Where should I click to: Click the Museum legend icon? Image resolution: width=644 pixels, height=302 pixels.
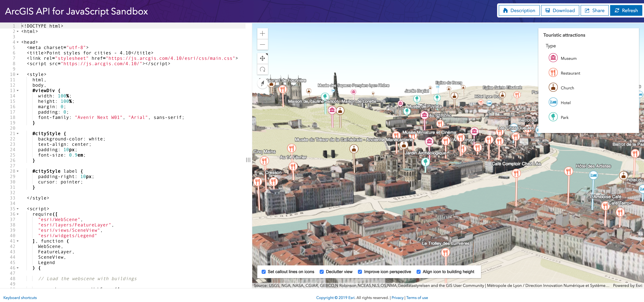point(553,58)
